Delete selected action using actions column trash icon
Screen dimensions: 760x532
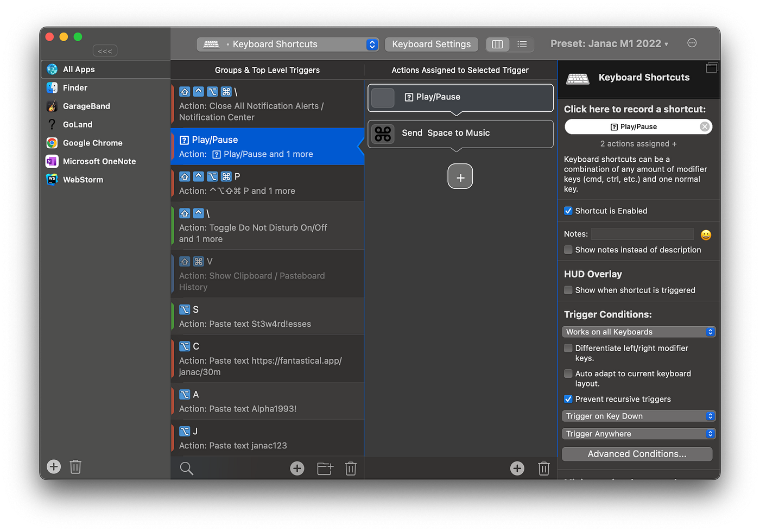pos(544,468)
